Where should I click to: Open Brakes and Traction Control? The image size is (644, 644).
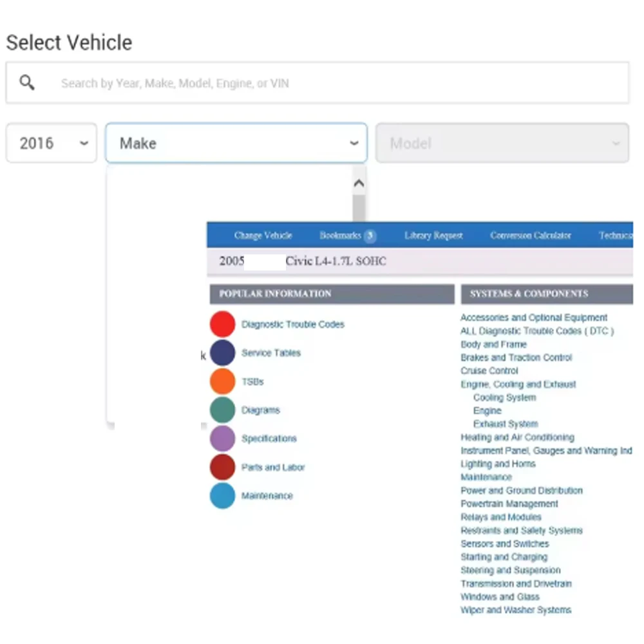click(518, 357)
